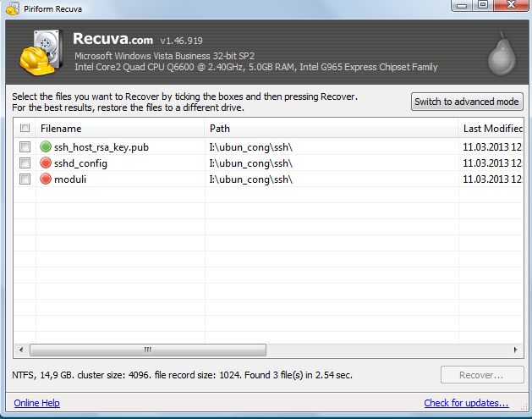Click green status dot for ssh_host_rsa_key.pub

pos(46,146)
